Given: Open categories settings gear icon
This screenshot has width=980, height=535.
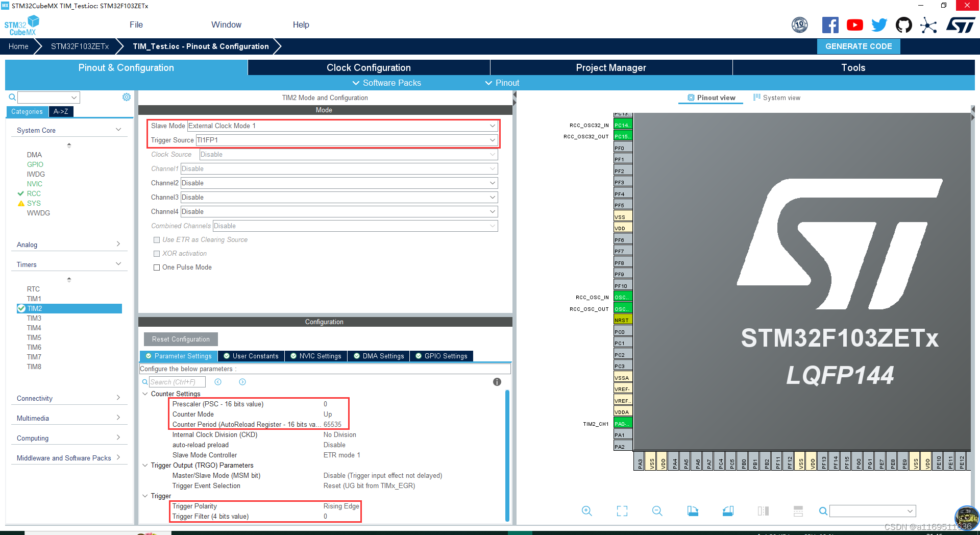Looking at the screenshot, I should click(127, 97).
